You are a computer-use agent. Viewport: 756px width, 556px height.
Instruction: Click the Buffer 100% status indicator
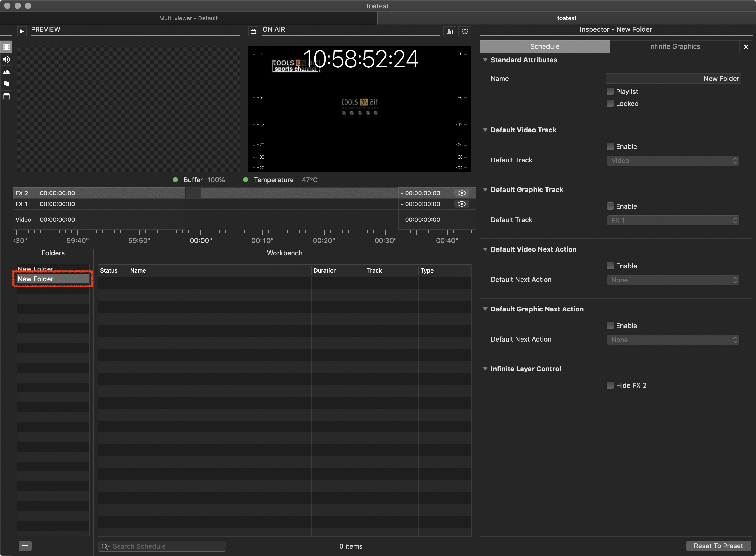pos(199,180)
